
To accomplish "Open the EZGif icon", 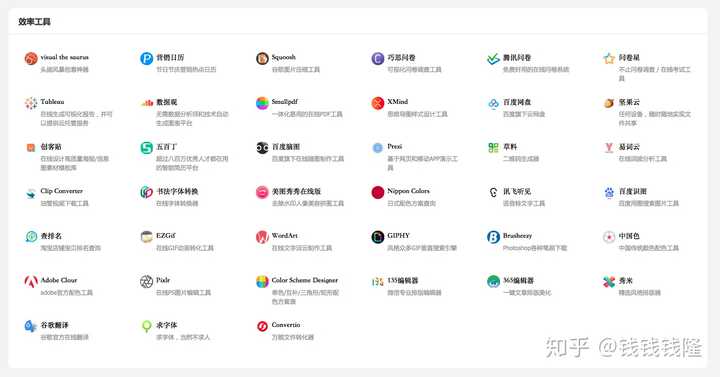I will pyautogui.click(x=146, y=236).
